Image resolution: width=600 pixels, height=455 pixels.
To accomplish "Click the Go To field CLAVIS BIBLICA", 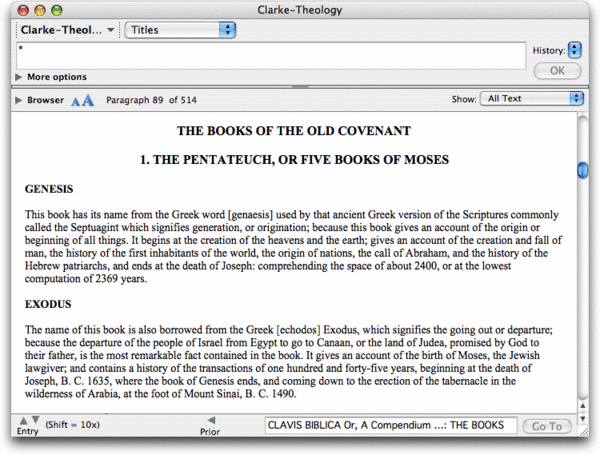I will click(x=391, y=426).
